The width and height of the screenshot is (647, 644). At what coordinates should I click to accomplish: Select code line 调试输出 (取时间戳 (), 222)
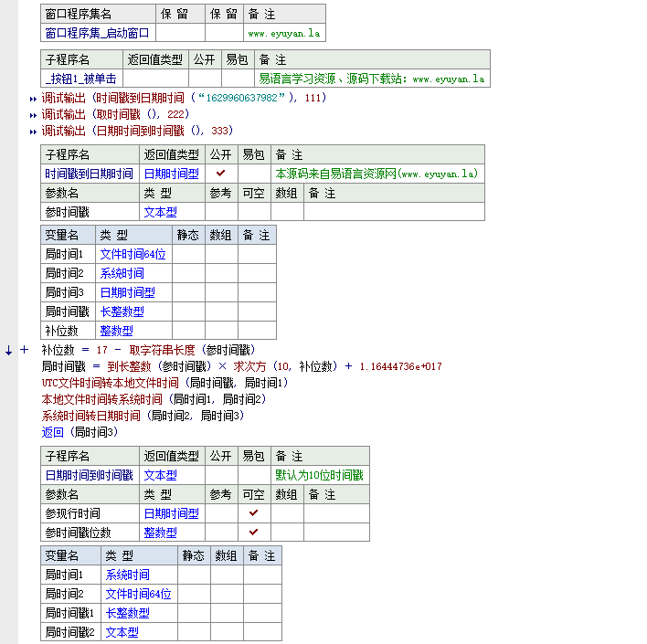tap(115, 114)
